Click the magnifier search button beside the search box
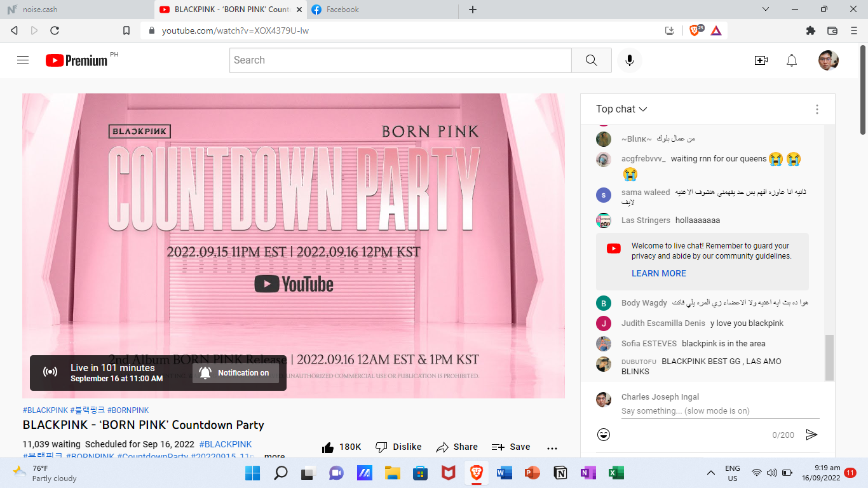Screen dimensions: 868x488 click(592, 60)
